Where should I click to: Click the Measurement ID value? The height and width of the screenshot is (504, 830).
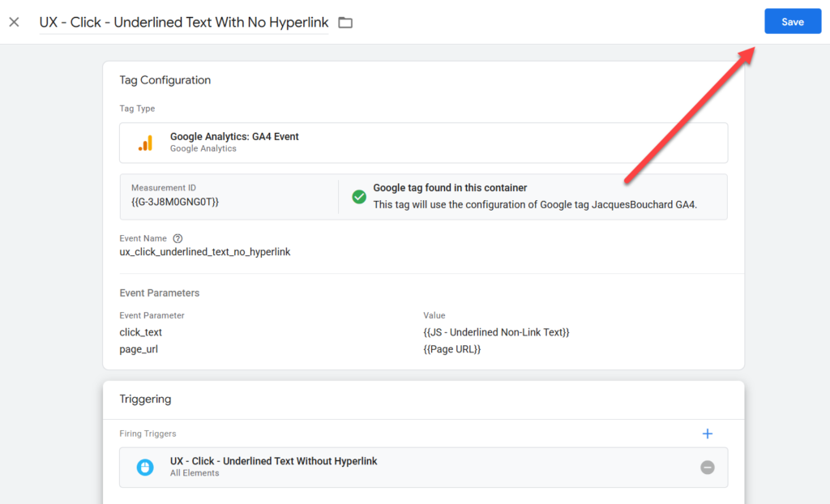[175, 202]
